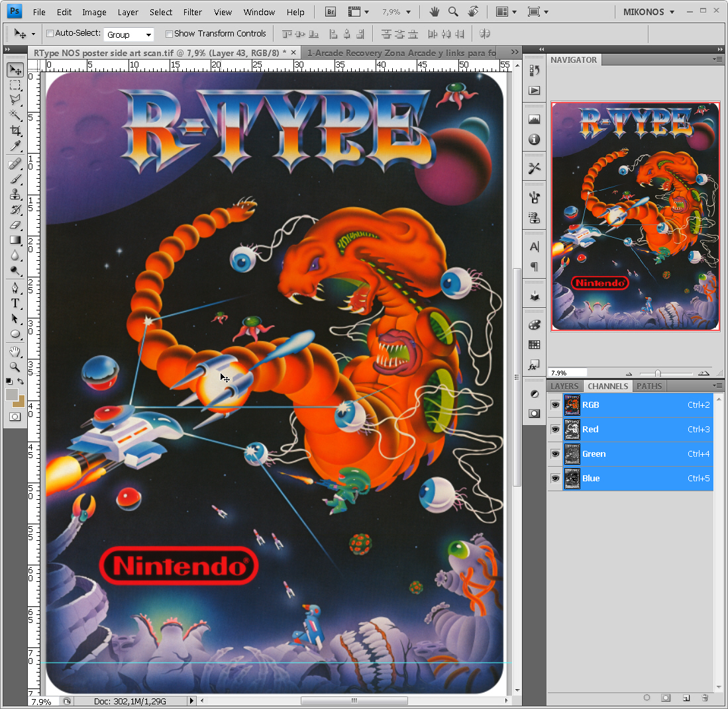This screenshot has height=709, width=728.
Task: Delete channel using the trash icon
Action: [705, 698]
